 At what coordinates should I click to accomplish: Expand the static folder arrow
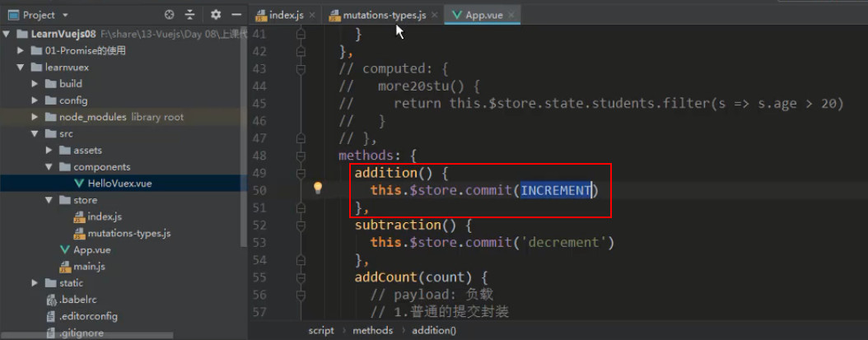tap(35, 283)
